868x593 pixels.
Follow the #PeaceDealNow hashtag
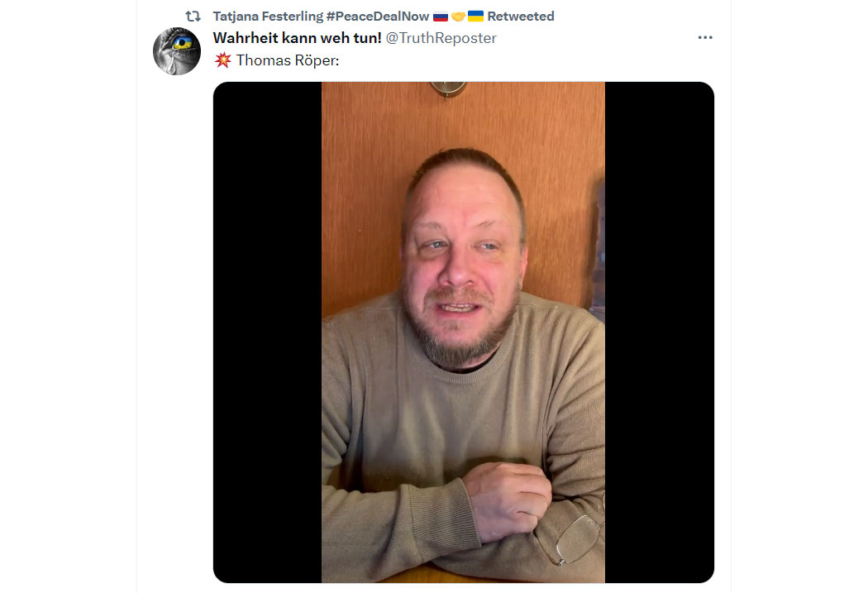point(378,17)
